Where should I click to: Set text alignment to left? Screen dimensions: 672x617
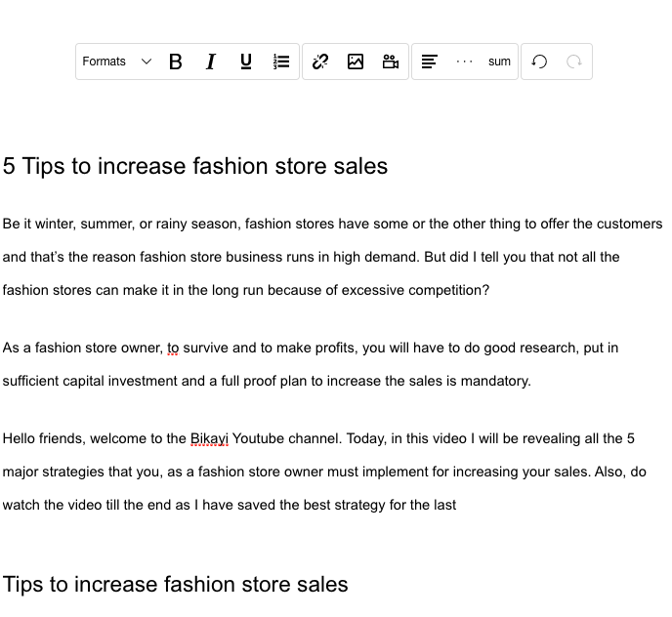coord(430,62)
